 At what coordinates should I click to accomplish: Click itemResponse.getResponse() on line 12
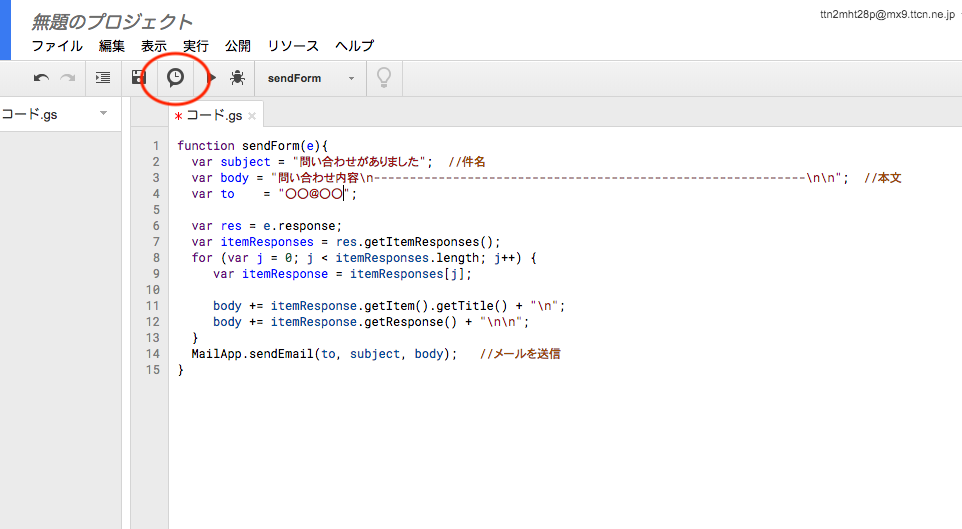click(x=364, y=322)
